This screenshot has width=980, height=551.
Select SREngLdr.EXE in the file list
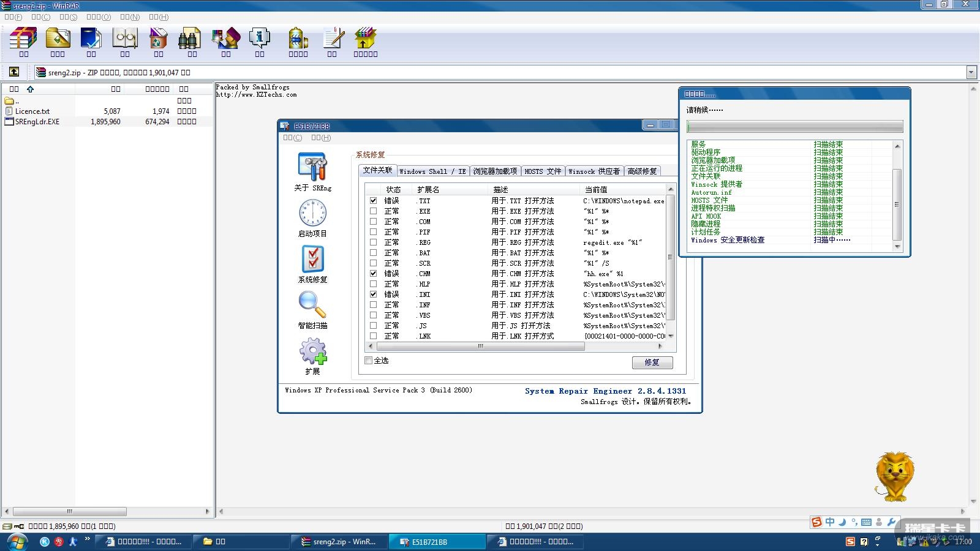(37, 122)
